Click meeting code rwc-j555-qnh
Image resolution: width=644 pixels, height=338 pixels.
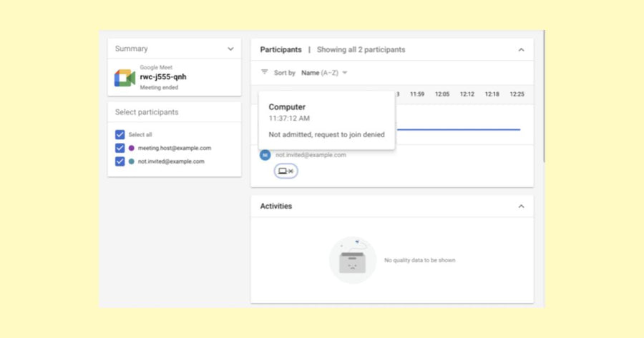pos(163,76)
